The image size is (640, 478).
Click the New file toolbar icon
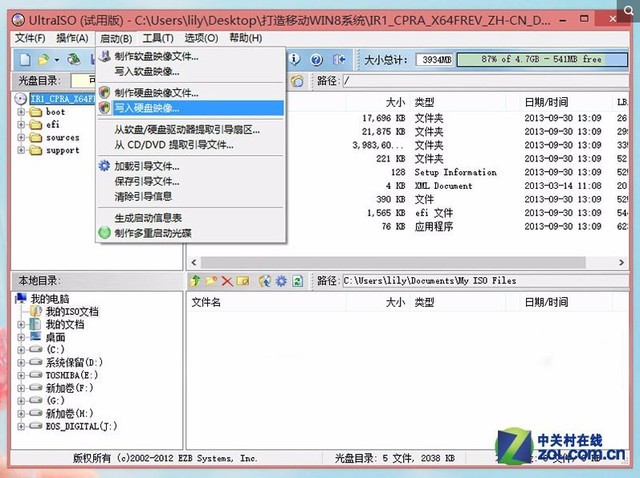(25, 60)
